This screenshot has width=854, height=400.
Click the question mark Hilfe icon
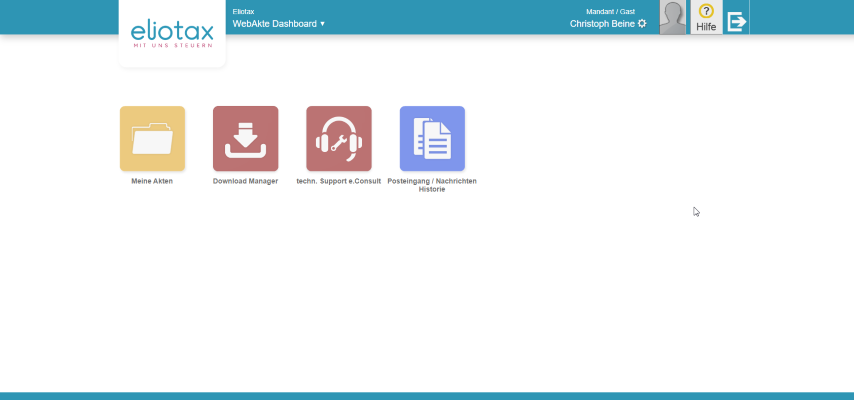(x=706, y=11)
